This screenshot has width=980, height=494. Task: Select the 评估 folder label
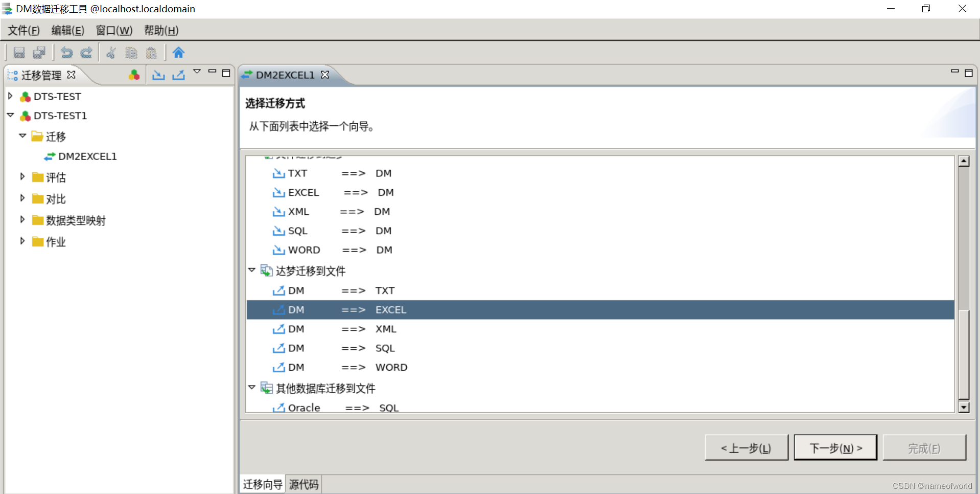click(x=56, y=177)
